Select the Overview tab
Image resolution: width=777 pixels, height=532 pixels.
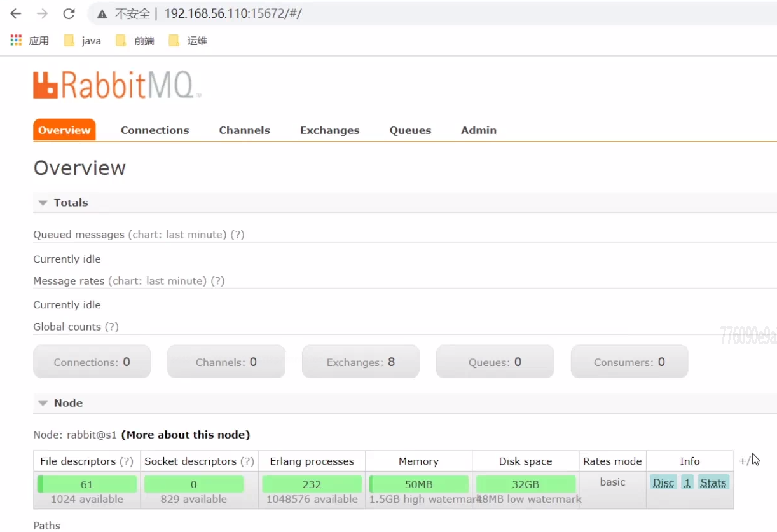click(64, 130)
